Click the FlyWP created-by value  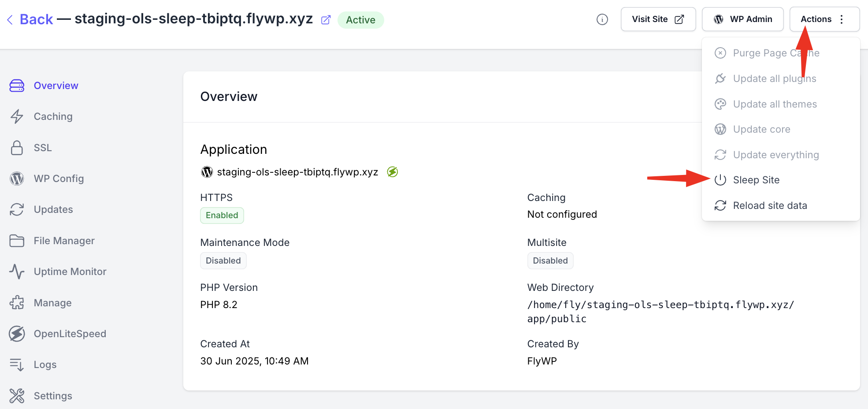pyautogui.click(x=542, y=361)
